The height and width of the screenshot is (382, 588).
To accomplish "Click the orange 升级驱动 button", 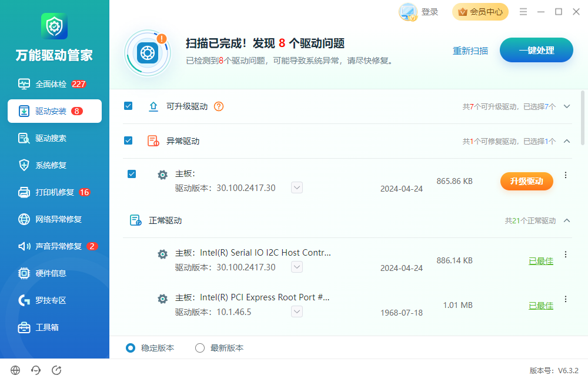I will click(526, 182).
